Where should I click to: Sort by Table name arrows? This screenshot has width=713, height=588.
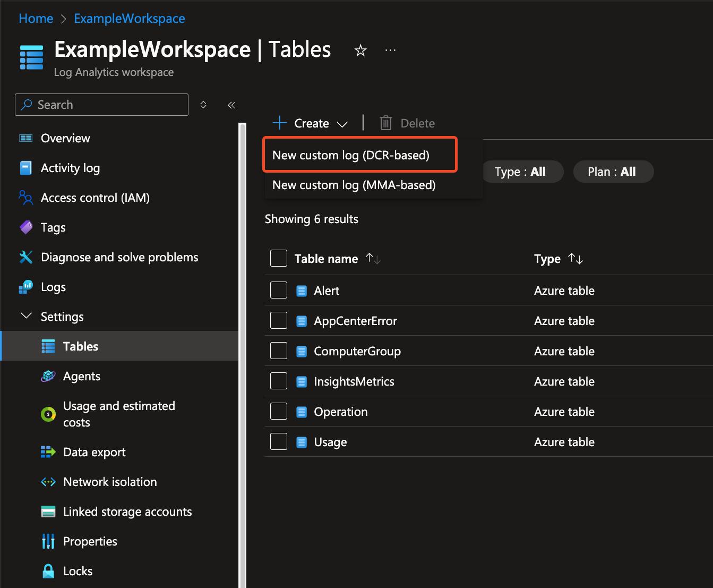pos(373,259)
